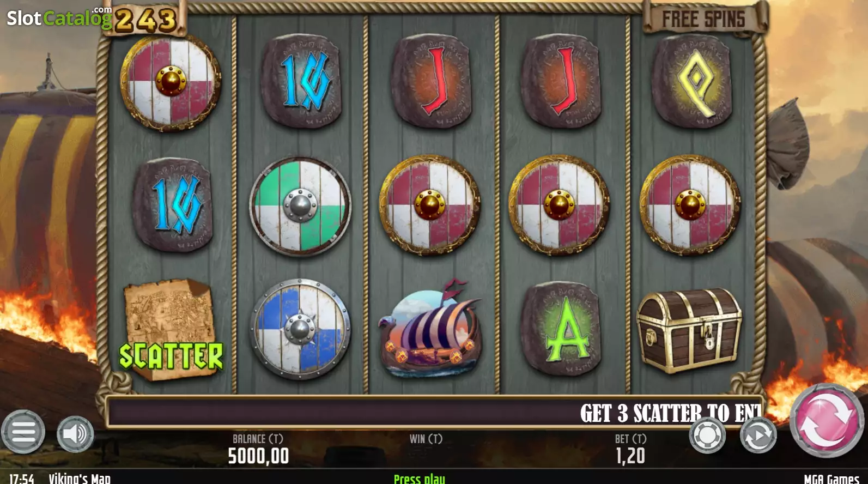Visit the SlotCatalog.com logo

59,17
